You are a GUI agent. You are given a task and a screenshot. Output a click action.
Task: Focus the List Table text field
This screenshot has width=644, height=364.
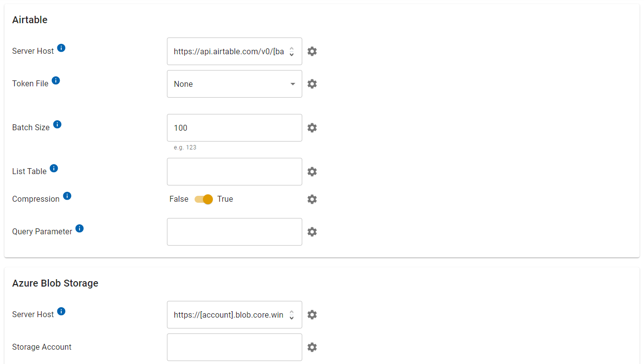point(234,172)
